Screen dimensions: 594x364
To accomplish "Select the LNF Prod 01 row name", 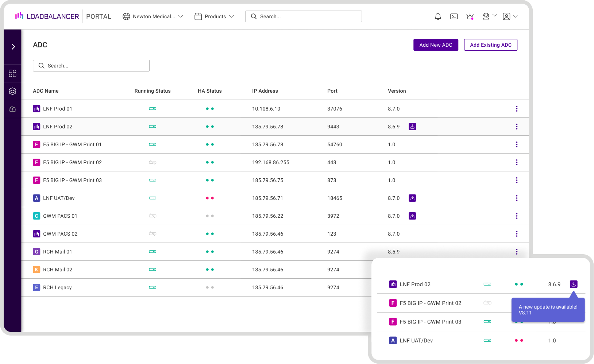I will tap(58, 109).
